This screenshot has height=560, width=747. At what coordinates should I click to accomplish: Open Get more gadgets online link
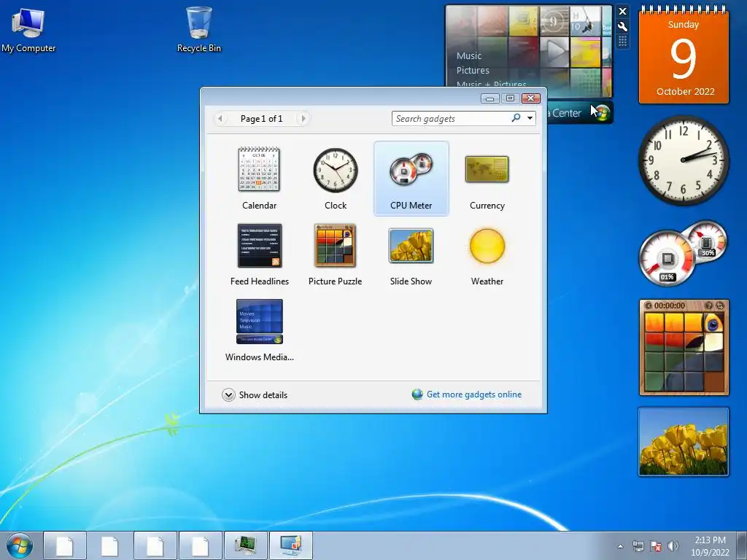[x=474, y=394]
